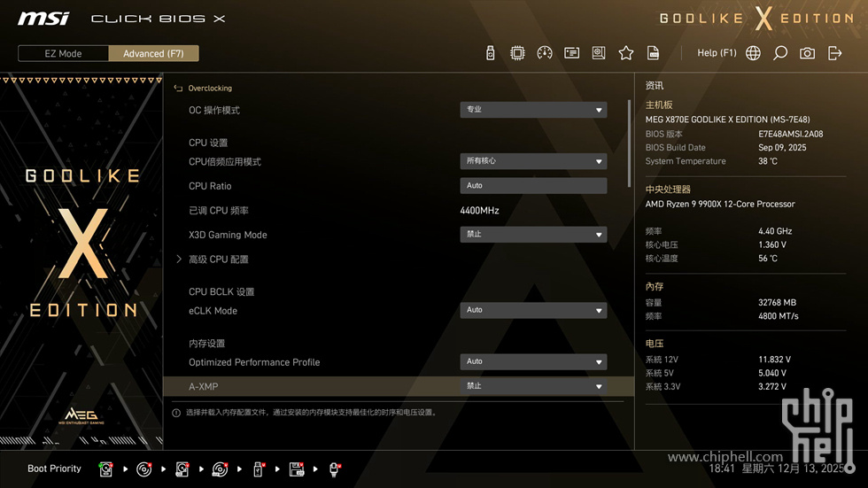Viewport: 868px width, 488px height.
Task: Click the exit door icon
Action: click(834, 53)
